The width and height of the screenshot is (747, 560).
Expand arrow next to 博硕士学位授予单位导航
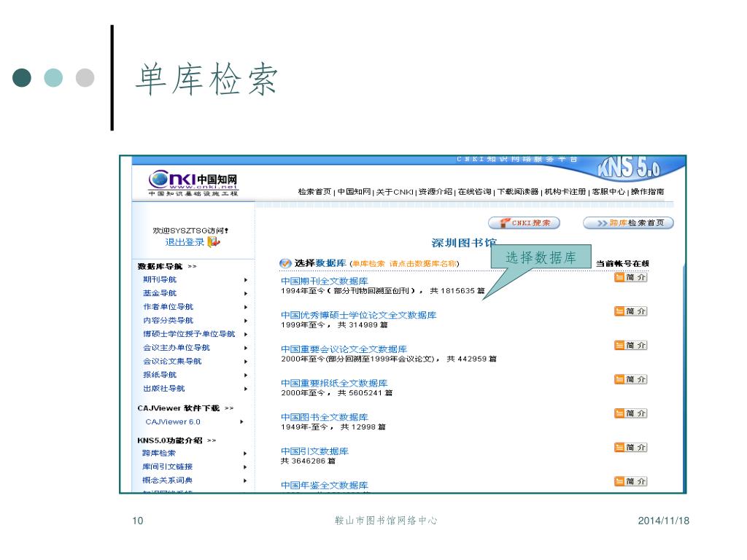point(246,334)
